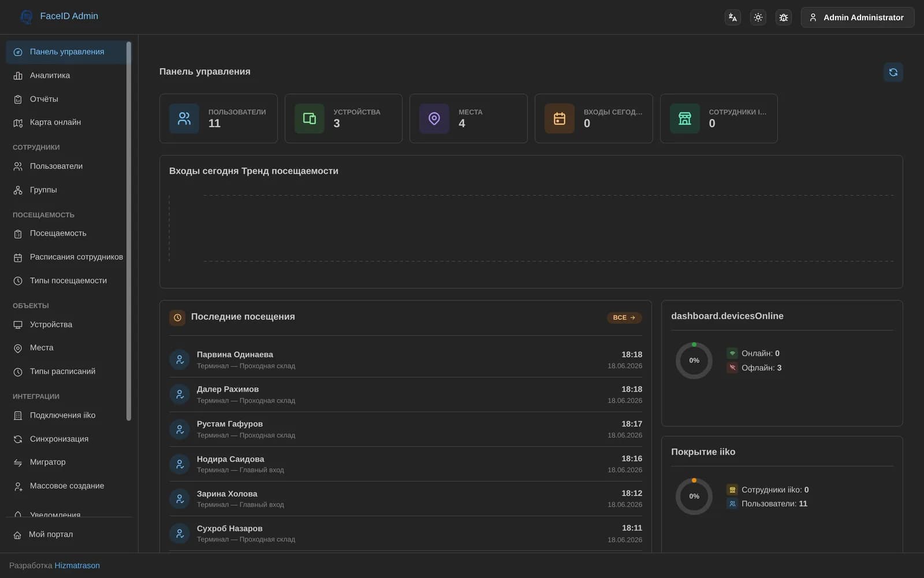Viewport: 924px width, 578px height.
Task: Click the devices online progress ring
Action: [x=694, y=361]
